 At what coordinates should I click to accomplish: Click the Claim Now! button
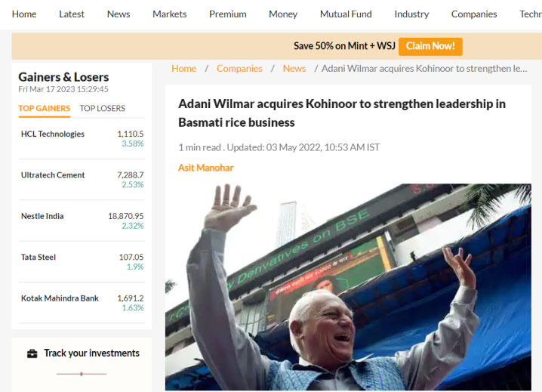click(430, 46)
